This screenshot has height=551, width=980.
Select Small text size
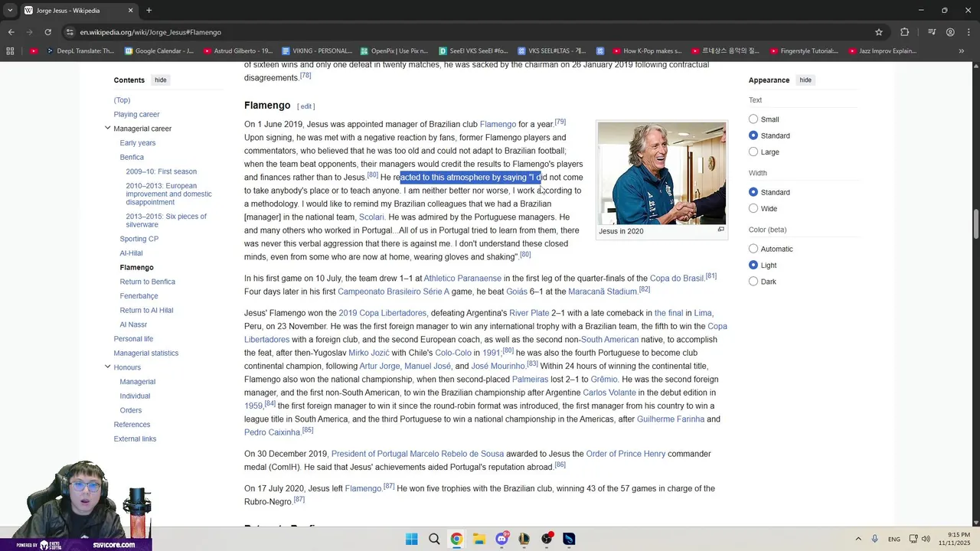coord(753,119)
